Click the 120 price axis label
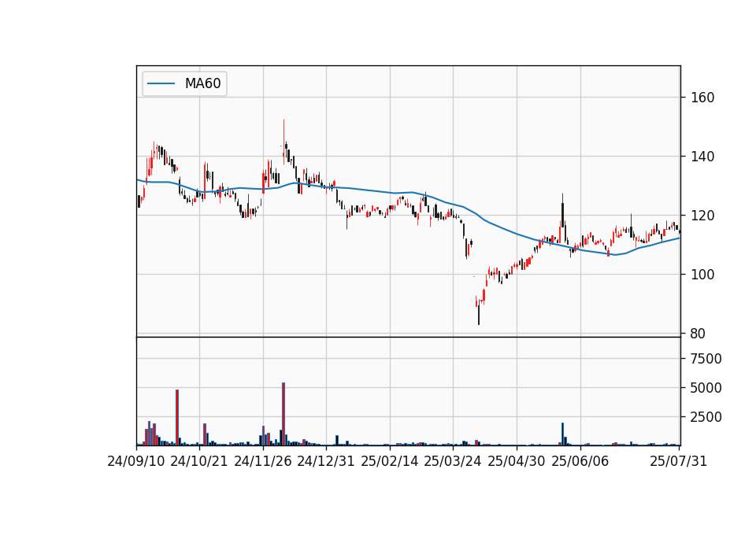Viewport: 756px width, 543px height. click(702, 216)
